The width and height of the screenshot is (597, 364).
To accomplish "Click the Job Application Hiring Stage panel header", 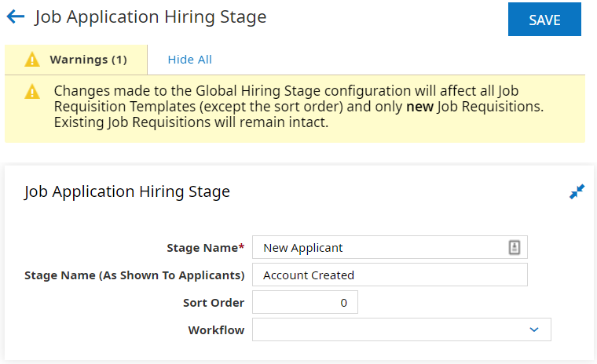I will tap(127, 191).
